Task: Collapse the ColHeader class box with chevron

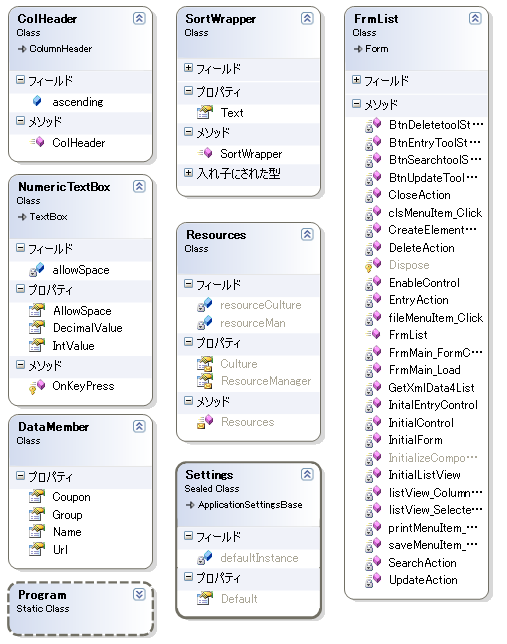Action: point(139,18)
